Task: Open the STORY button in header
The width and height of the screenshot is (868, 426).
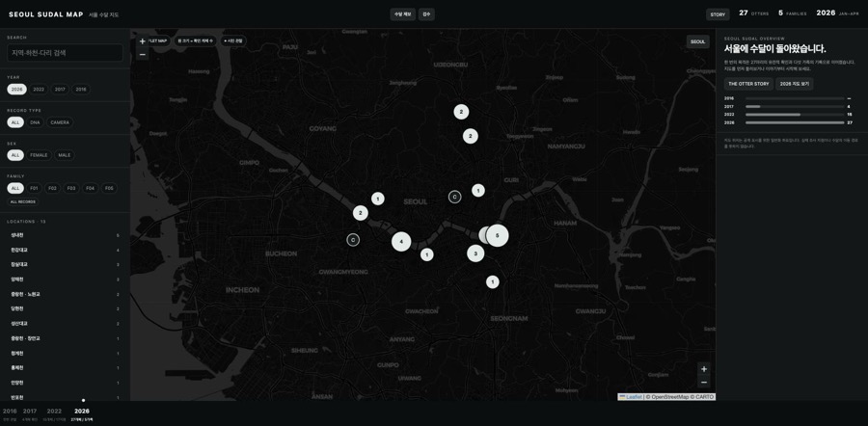Action: pyautogui.click(x=718, y=14)
